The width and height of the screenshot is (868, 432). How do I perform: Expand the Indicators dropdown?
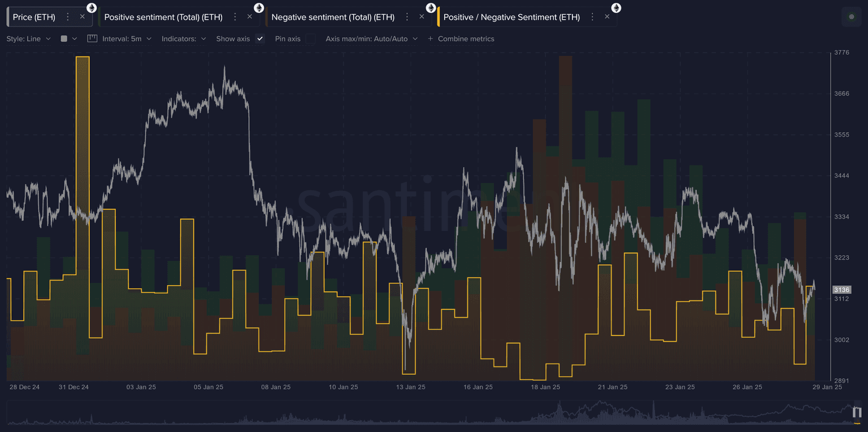[x=184, y=38]
